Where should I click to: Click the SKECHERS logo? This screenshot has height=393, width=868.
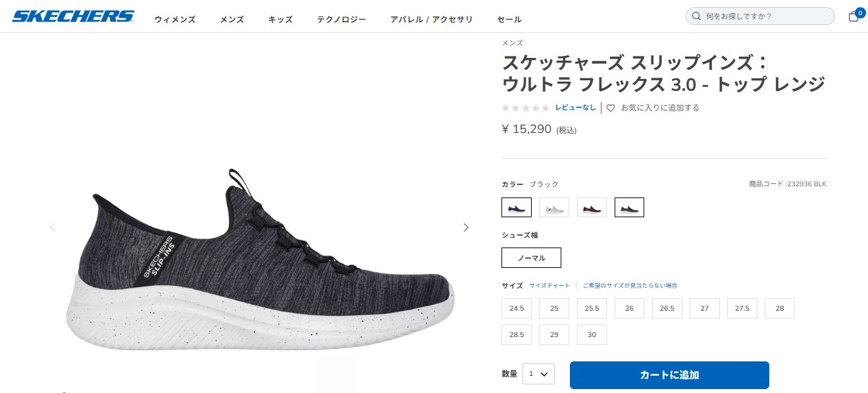pos(72,16)
